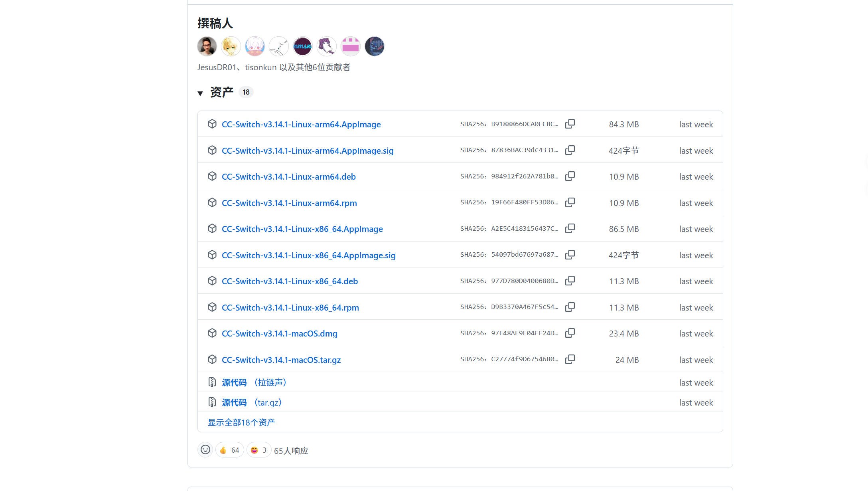Click the package icon beside Linux-arm64.rpm

pos(212,202)
